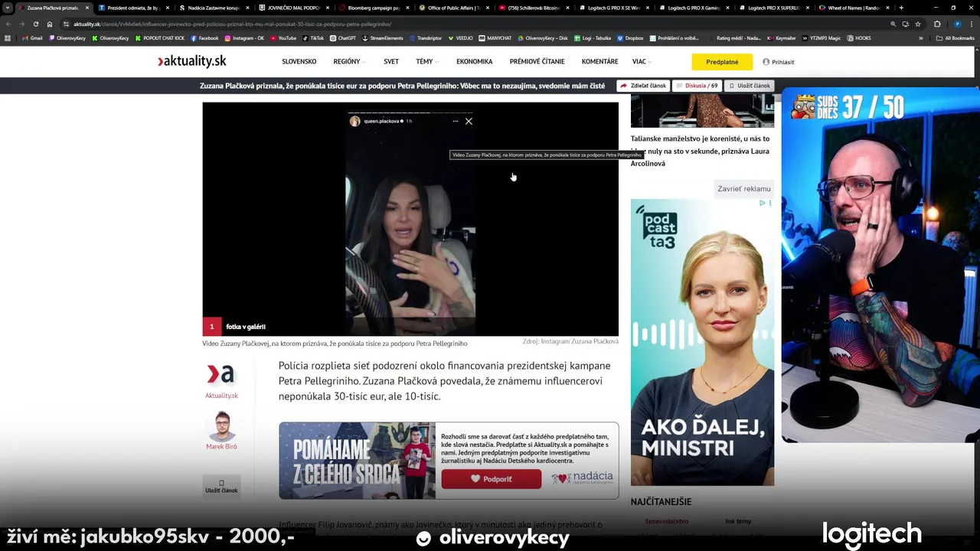The width and height of the screenshot is (980, 551).
Task: Click the Prihlásiť login link
Action: point(779,62)
